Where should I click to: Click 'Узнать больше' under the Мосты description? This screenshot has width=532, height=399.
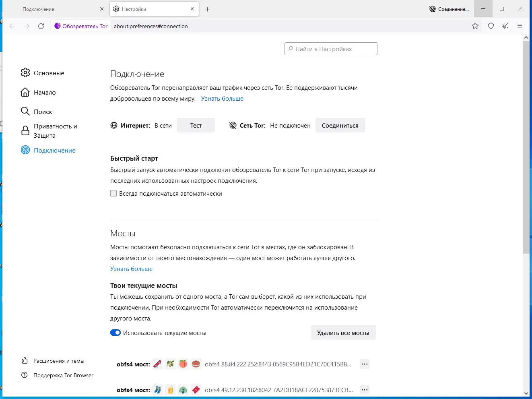131,269
